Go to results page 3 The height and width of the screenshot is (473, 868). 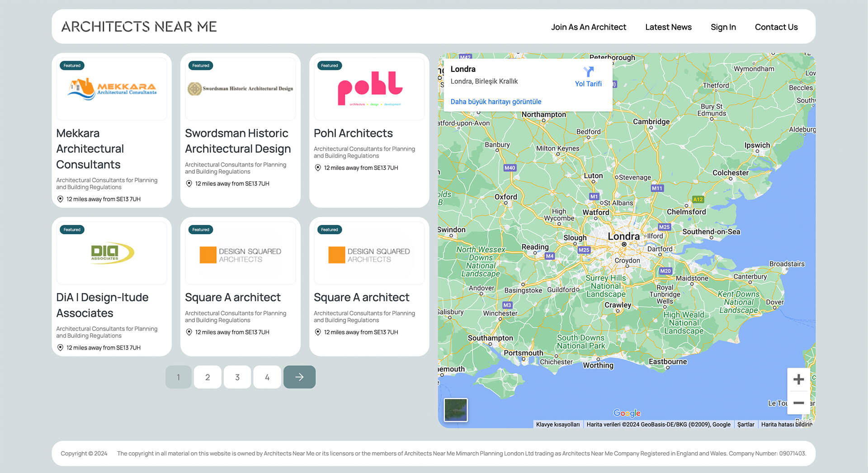tap(237, 377)
